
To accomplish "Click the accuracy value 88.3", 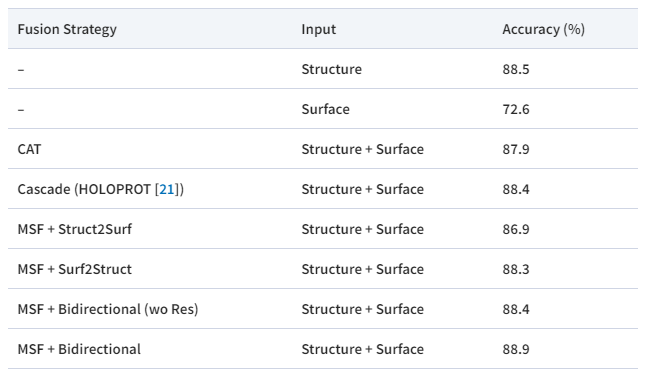I will point(516,269).
